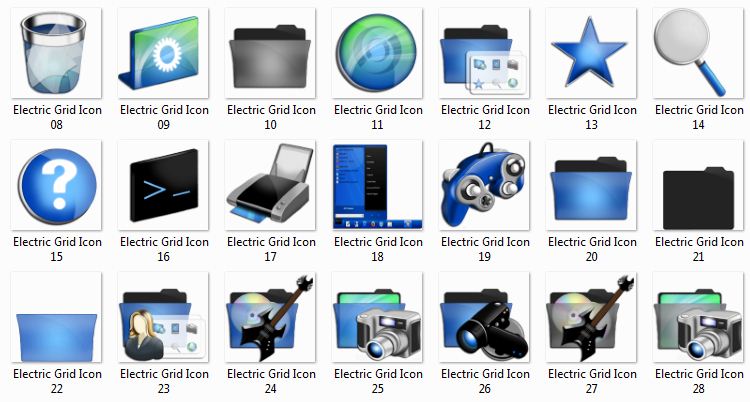Viewport: 750px width, 402px height.
Task: Click the label 'Electric Grid Icon 20'
Action: pyautogui.click(x=592, y=249)
